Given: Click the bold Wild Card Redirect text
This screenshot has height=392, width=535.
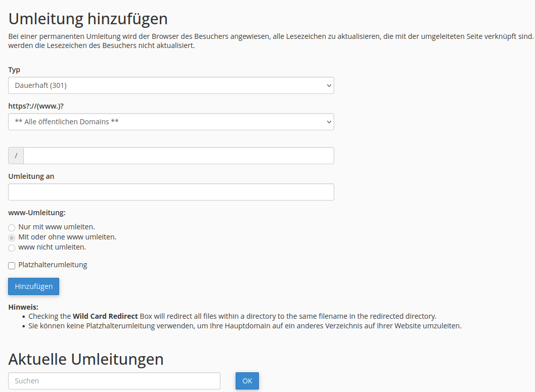Looking at the screenshot, I should point(105,316).
